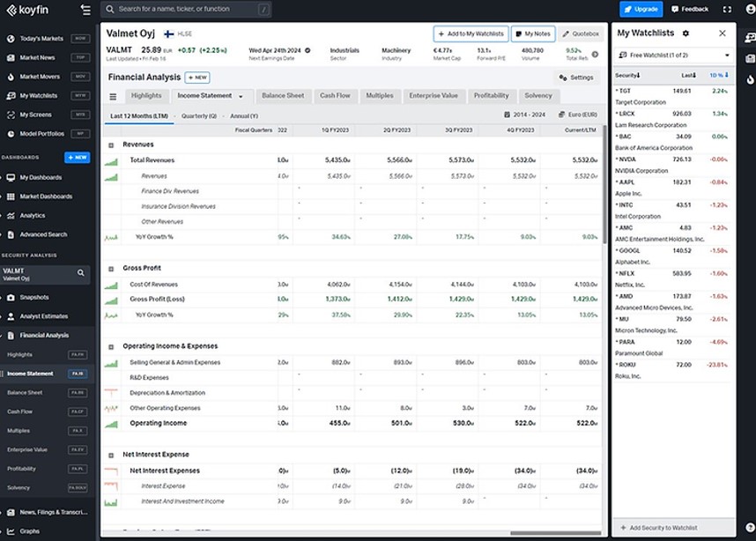Screen dimensions: 756x541
Task: Click the search magnifier next to VALMT
Action: click(x=80, y=273)
